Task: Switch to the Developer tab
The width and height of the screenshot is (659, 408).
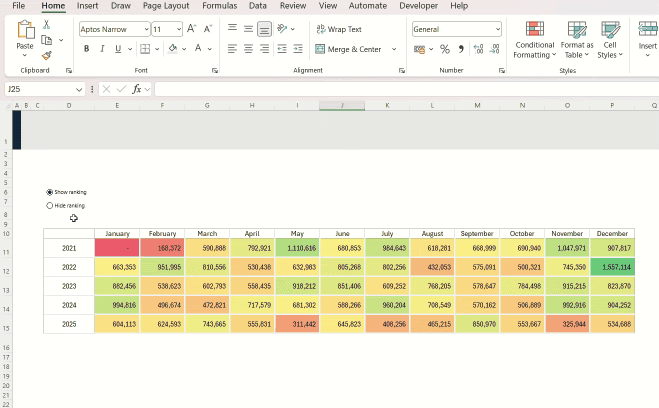Action: [x=418, y=6]
